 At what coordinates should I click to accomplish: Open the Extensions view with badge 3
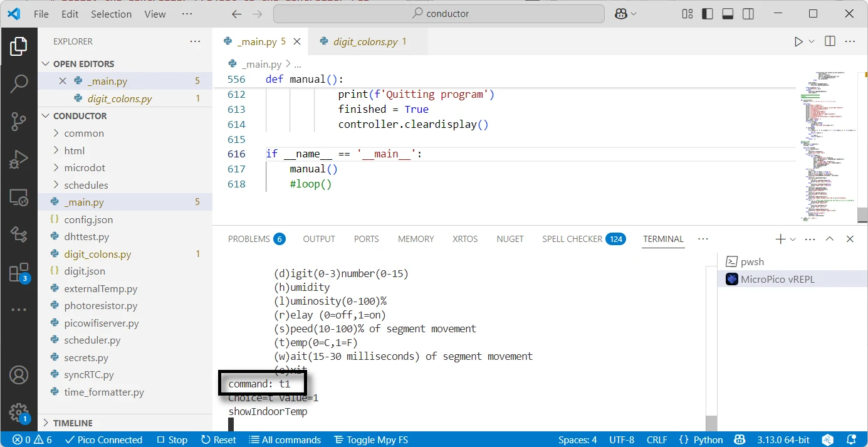(x=19, y=273)
